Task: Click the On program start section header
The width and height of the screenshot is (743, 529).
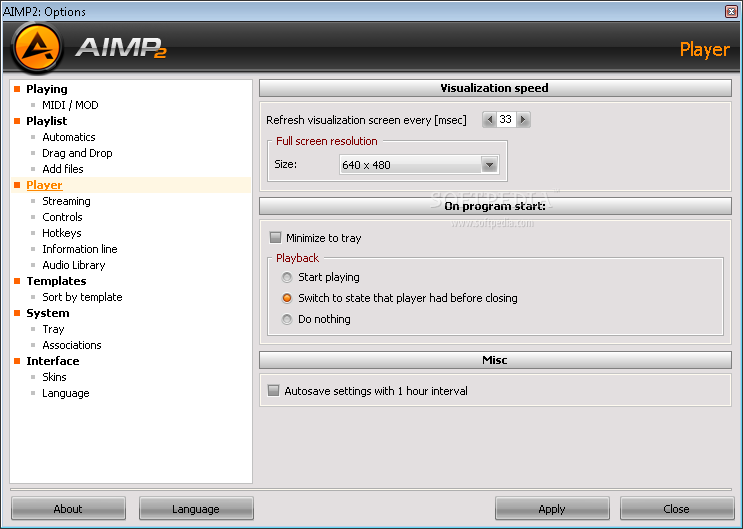Action: (x=495, y=206)
